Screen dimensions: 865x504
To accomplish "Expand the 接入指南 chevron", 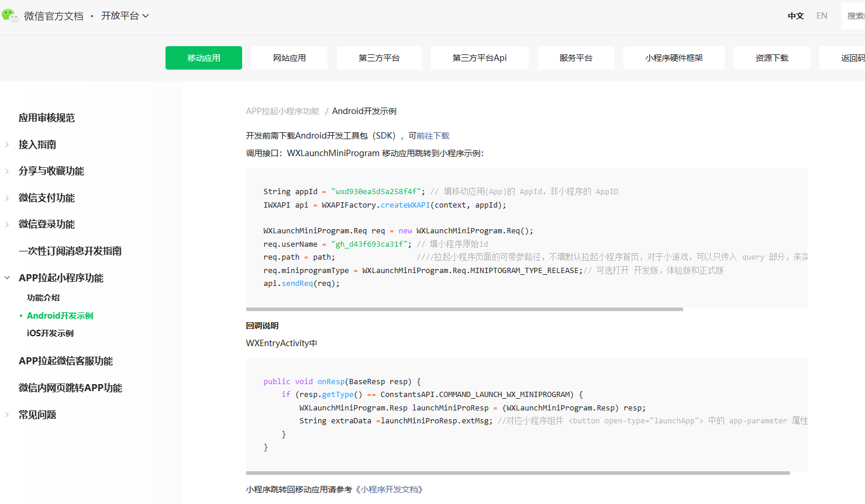I will (x=7, y=144).
